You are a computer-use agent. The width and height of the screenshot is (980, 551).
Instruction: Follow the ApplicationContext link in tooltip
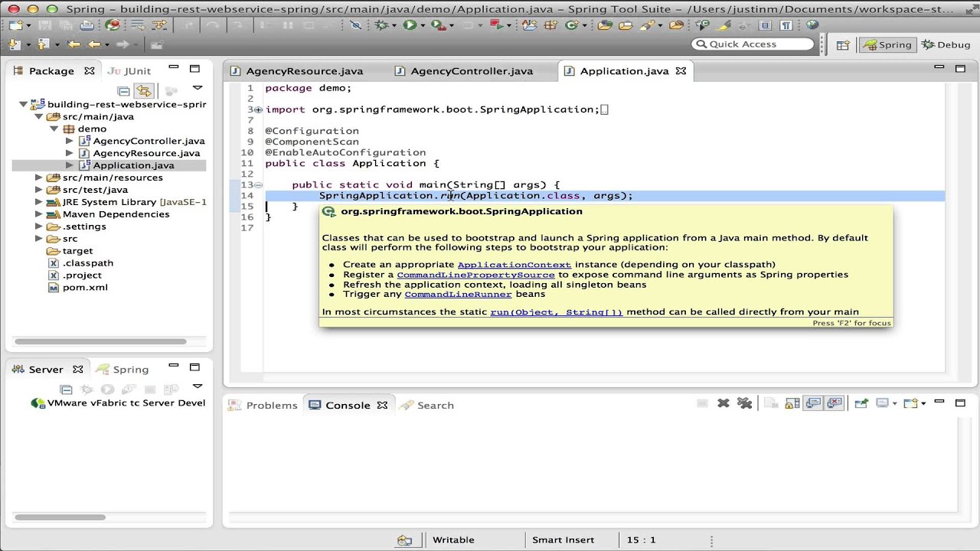coord(514,264)
